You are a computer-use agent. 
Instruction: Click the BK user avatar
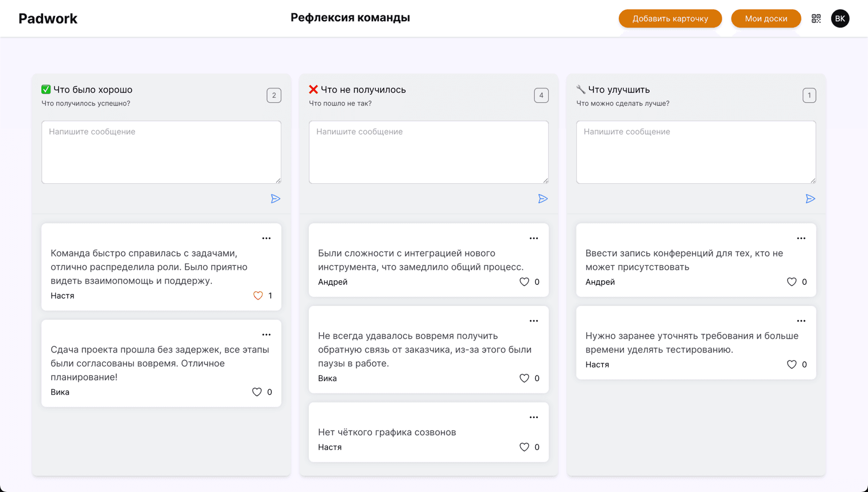pyautogui.click(x=840, y=18)
